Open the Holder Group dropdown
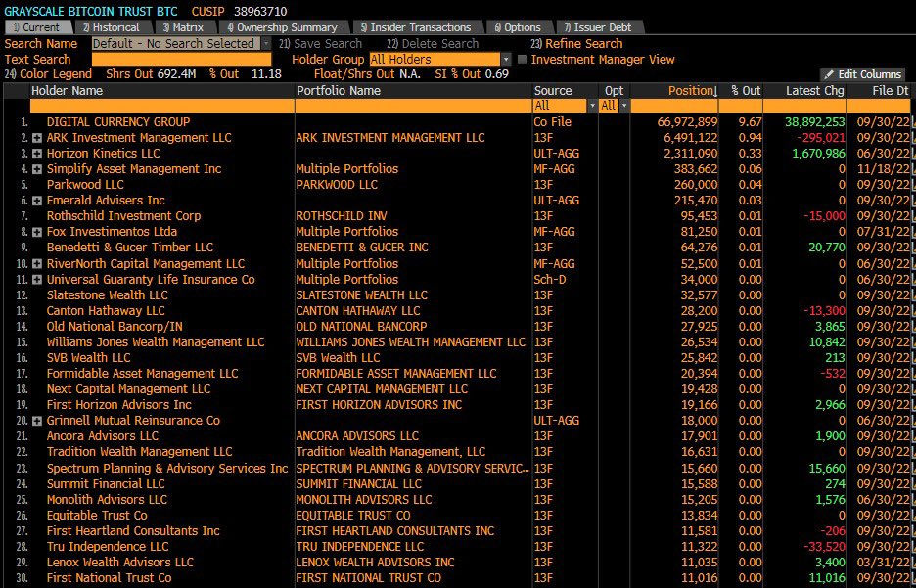The image size is (916, 588). click(x=506, y=60)
